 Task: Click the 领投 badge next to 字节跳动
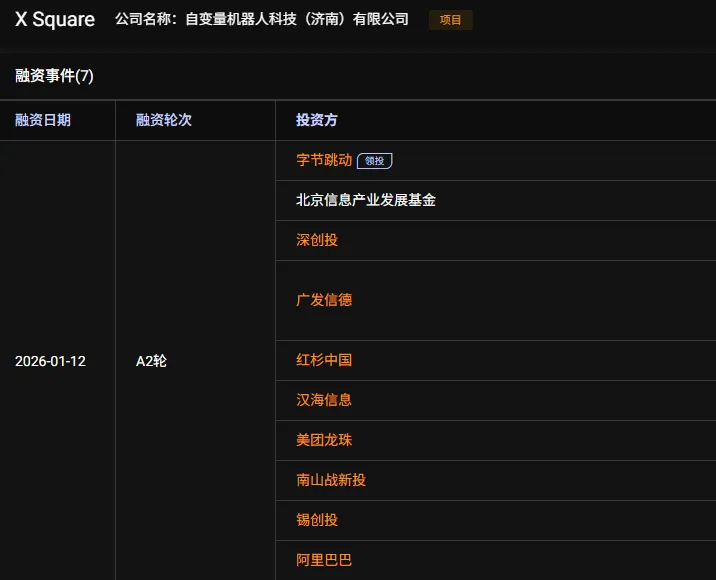click(x=374, y=161)
